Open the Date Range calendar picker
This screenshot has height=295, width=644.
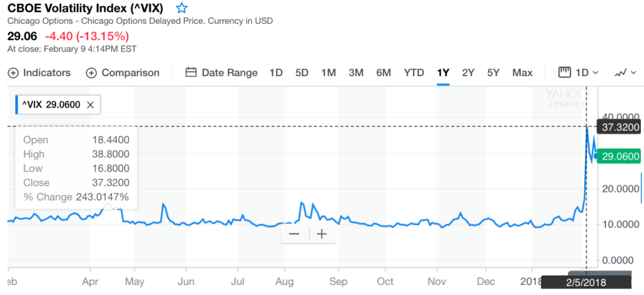click(221, 72)
